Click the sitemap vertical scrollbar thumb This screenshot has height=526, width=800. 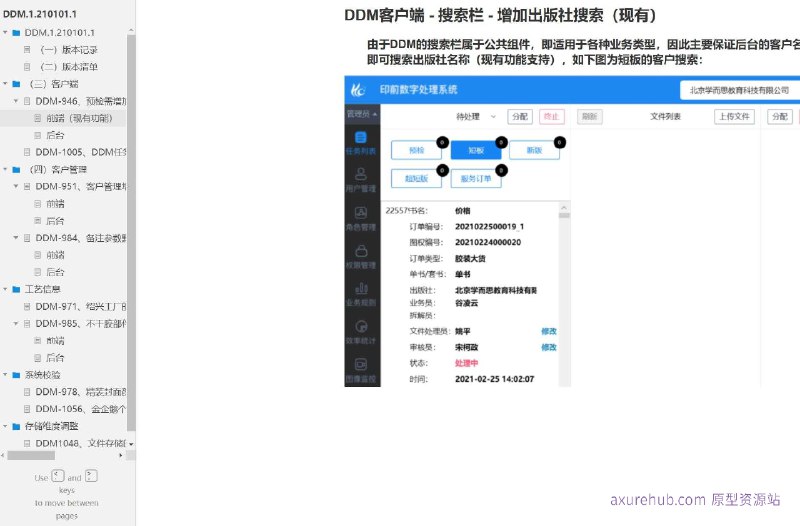click(131, 233)
